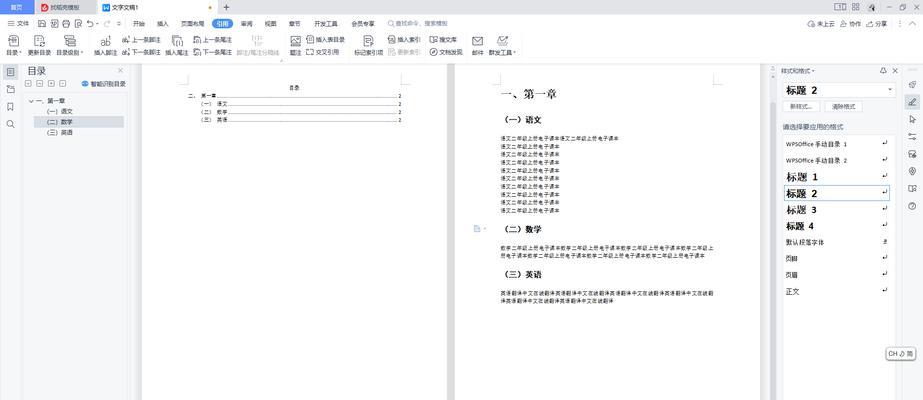
Task: Click 文档发现 document discovery button
Action: pos(446,52)
